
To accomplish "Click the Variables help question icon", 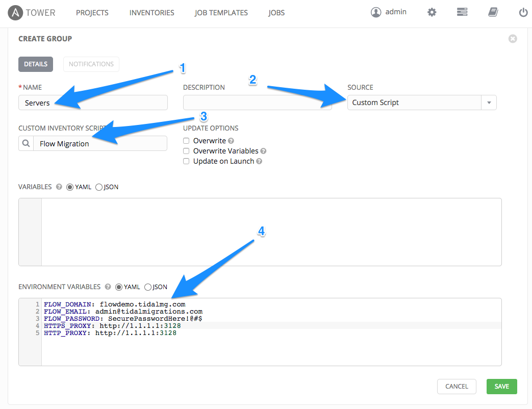I will point(59,187).
